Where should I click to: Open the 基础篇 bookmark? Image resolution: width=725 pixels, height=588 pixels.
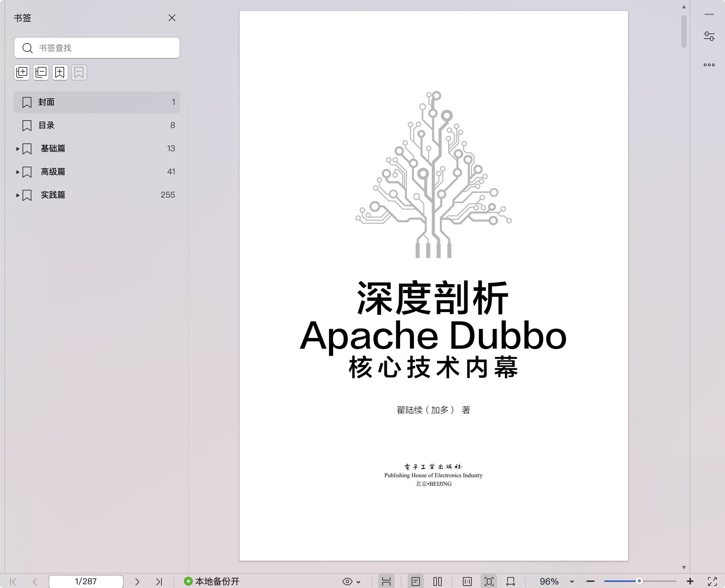tap(97, 149)
